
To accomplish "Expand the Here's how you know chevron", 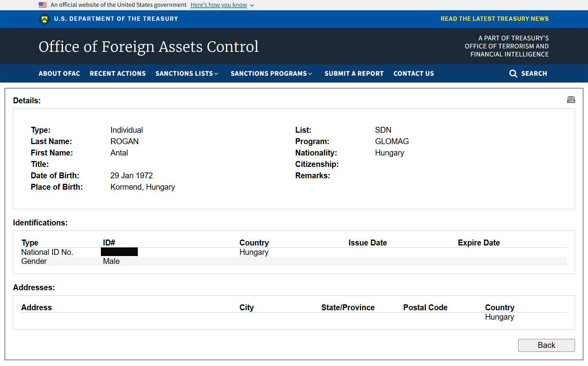I will [252, 5].
